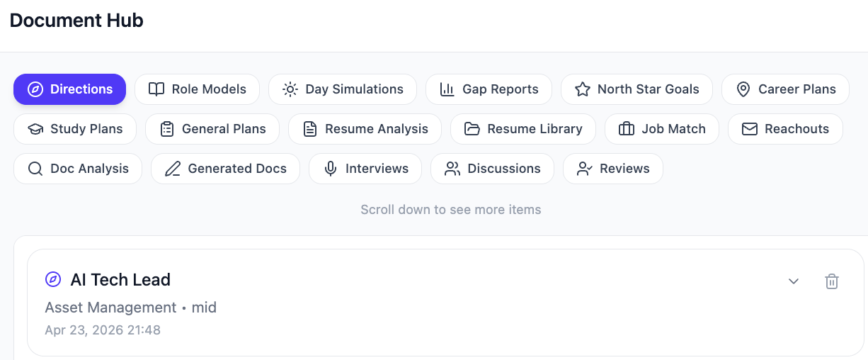The image size is (868, 360).
Task: Open the Day Simulations tab
Action: (x=343, y=89)
